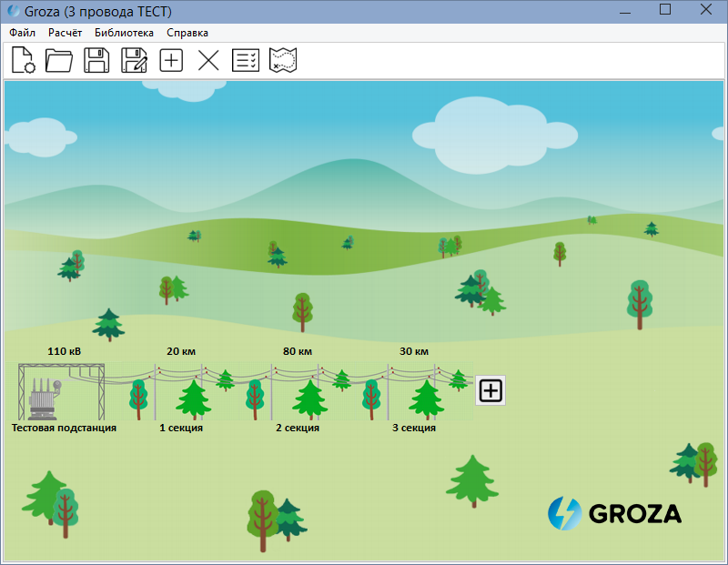Click the toolbar plus icon to add
This screenshot has height=565, width=728.
pyautogui.click(x=171, y=61)
